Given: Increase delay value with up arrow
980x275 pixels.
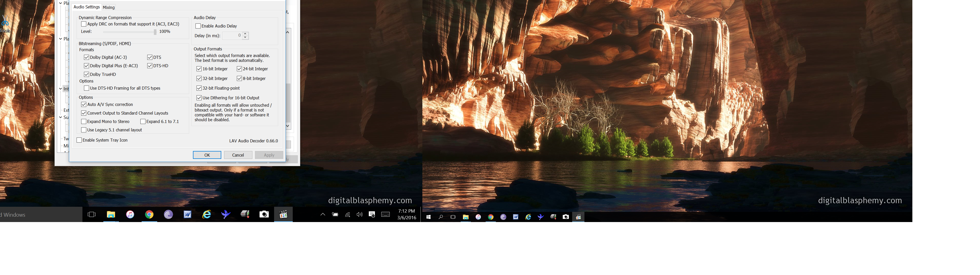Looking at the screenshot, I should click(x=245, y=34).
